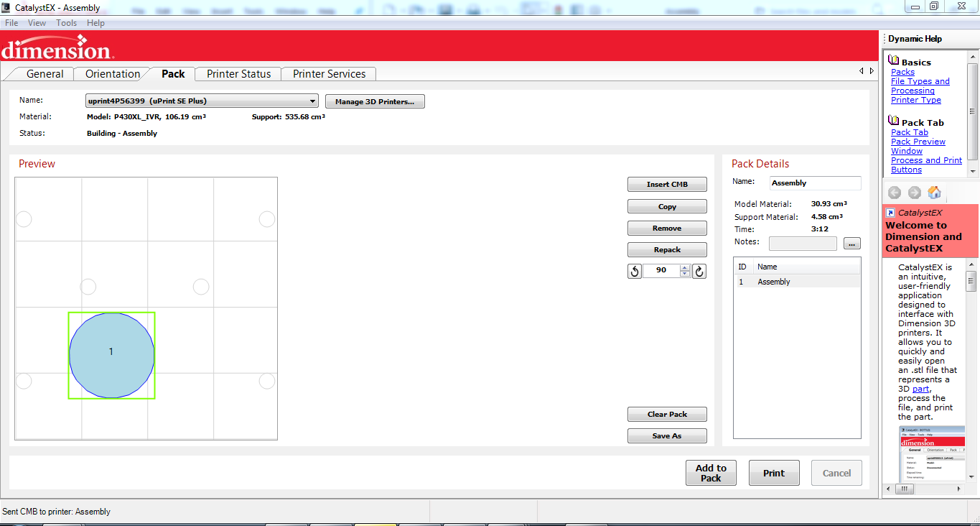Click the Dynamic Help forward arrow
980x526 pixels.
pyautogui.click(x=914, y=193)
